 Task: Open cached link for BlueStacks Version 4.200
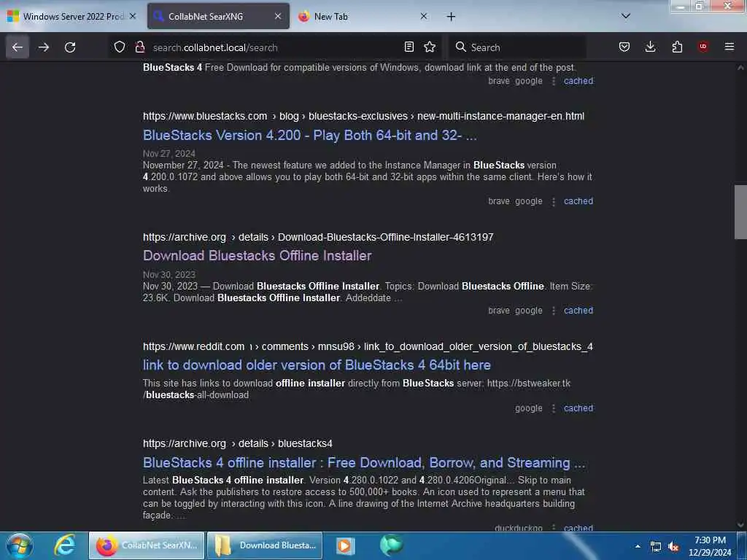pyautogui.click(x=578, y=201)
